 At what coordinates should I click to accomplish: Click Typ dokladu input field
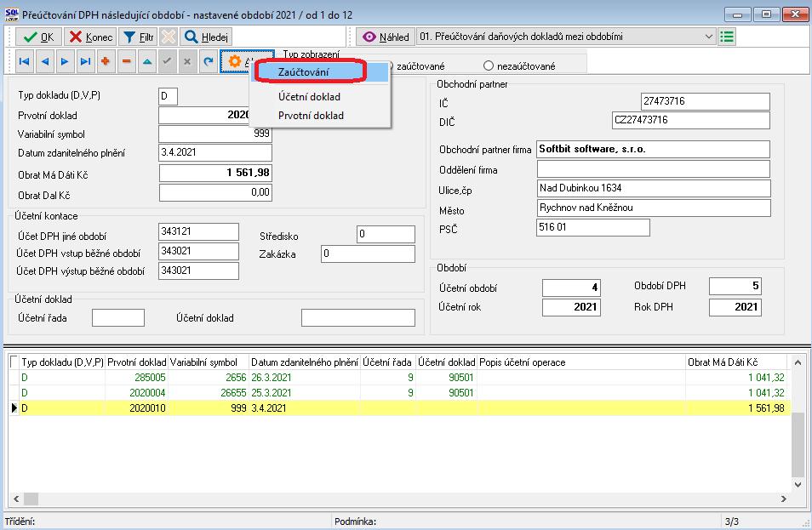pos(168,96)
